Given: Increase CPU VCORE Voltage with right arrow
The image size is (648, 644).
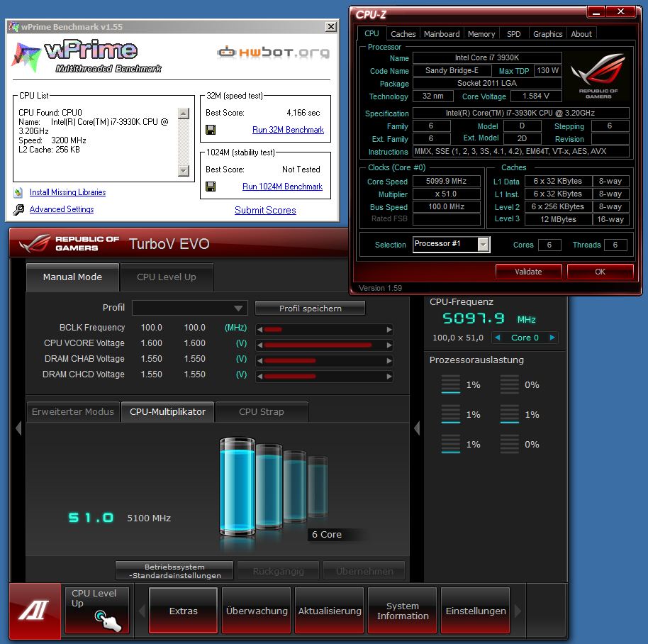Looking at the screenshot, I should pos(389,345).
